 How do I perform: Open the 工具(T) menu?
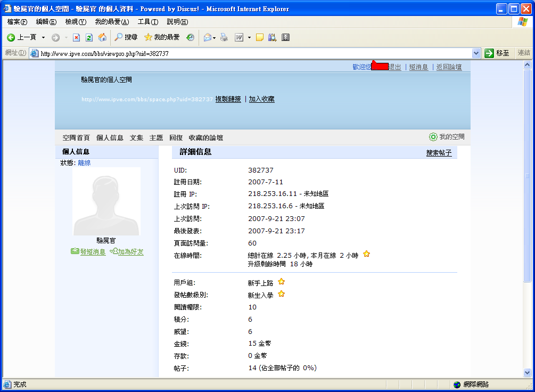(x=147, y=22)
